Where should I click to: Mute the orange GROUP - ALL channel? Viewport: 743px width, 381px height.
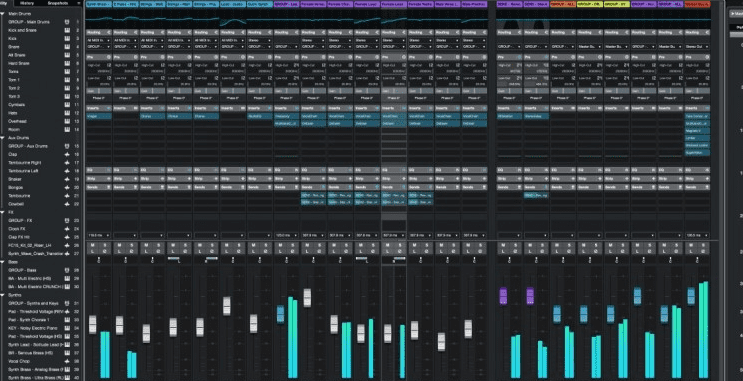(557, 245)
